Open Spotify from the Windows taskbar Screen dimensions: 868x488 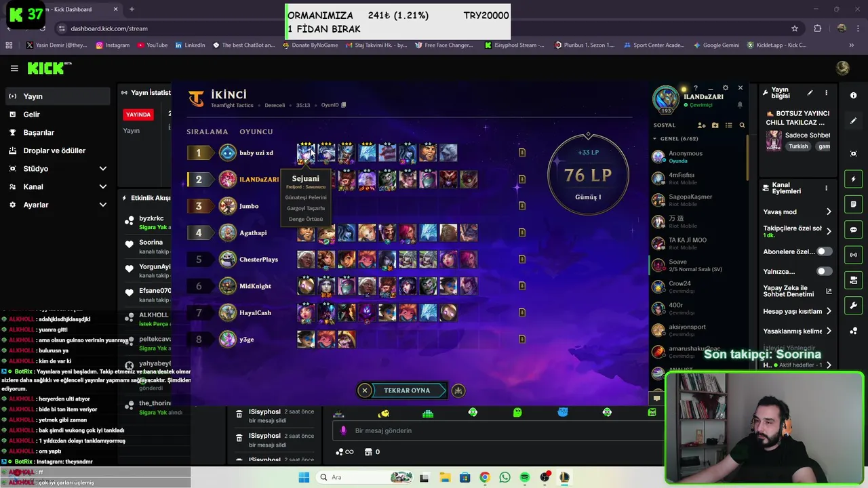525,477
